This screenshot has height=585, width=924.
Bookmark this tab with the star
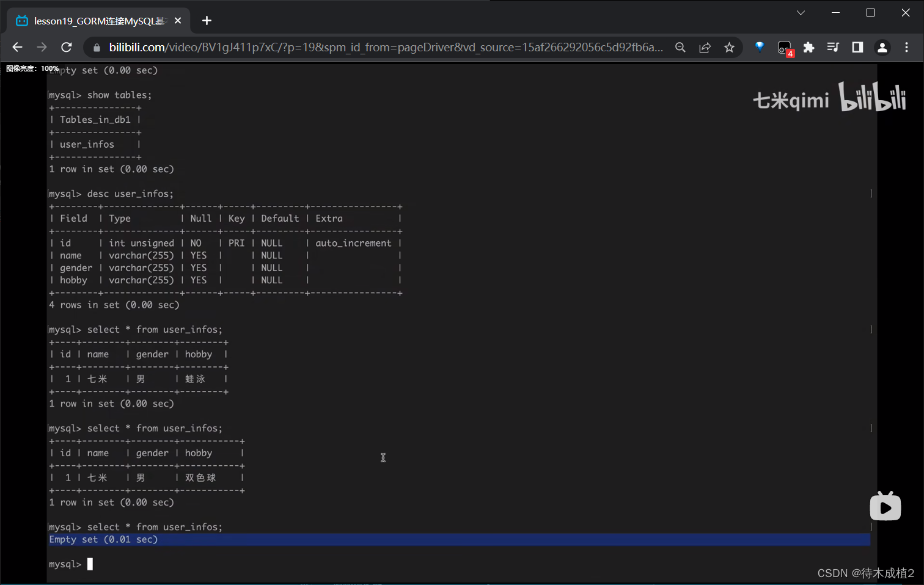729,47
